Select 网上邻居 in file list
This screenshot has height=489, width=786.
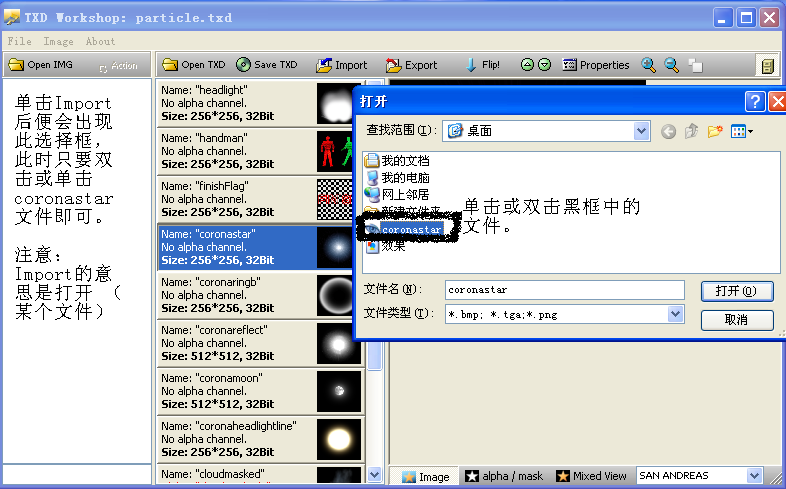click(397, 194)
